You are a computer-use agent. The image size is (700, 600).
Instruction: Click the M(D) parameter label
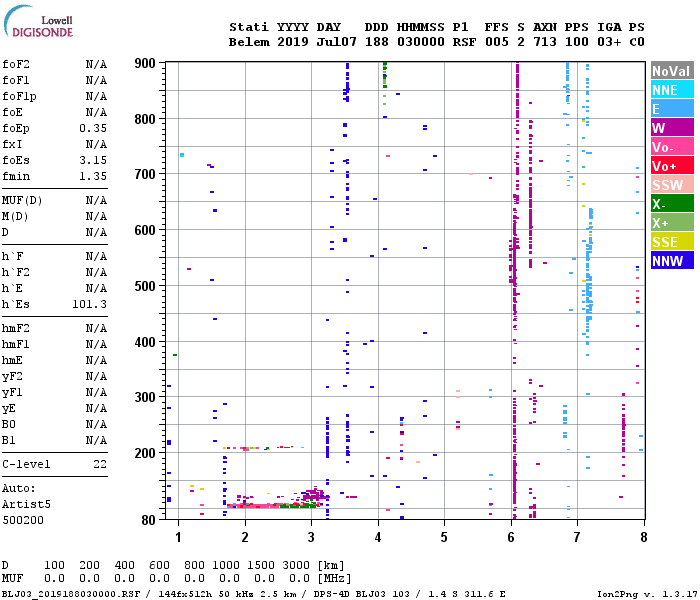tap(15, 217)
